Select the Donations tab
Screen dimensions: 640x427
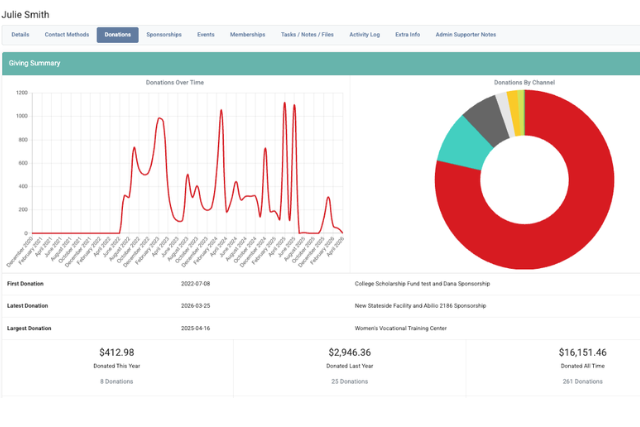click(x=117, y=35)
